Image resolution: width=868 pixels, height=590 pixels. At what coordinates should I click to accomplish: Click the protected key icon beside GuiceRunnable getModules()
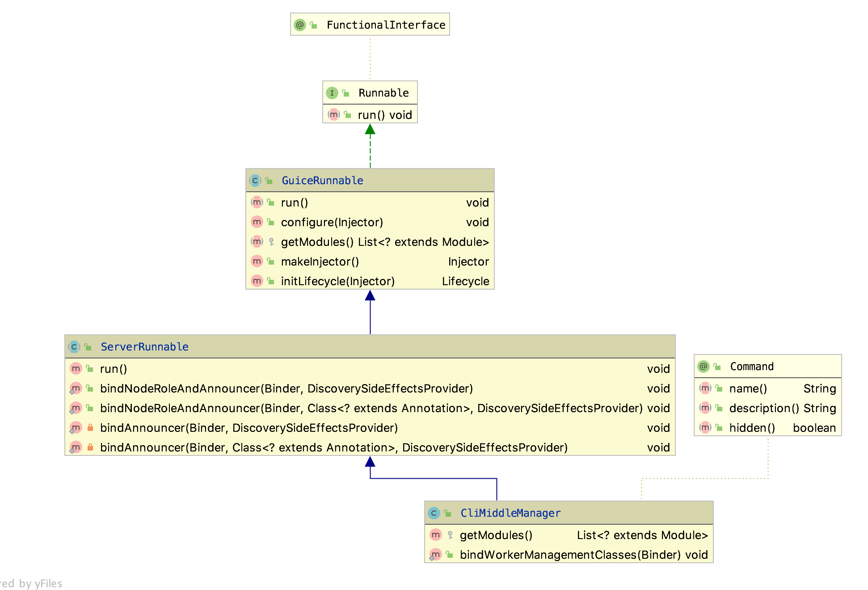pos(271,242)
